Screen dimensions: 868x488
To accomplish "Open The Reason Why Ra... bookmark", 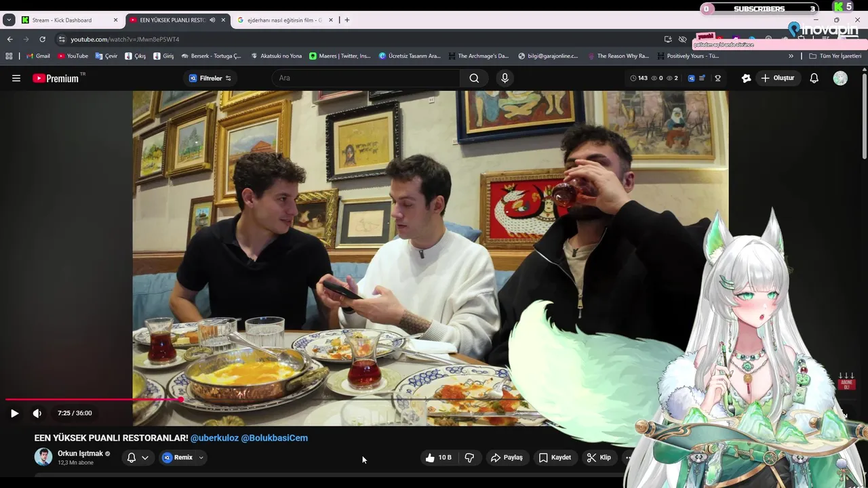I will 618,56.
